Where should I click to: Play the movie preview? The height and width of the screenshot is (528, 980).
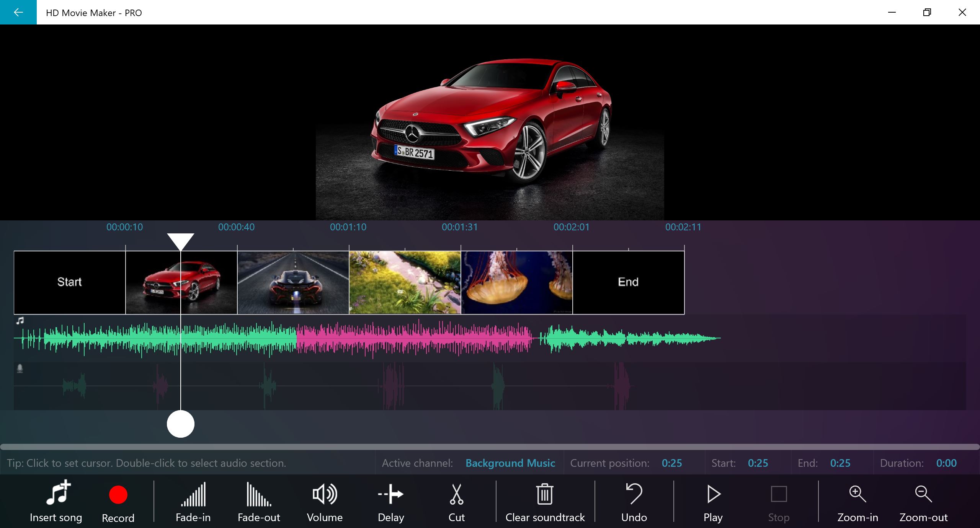(x=713, y=501)
